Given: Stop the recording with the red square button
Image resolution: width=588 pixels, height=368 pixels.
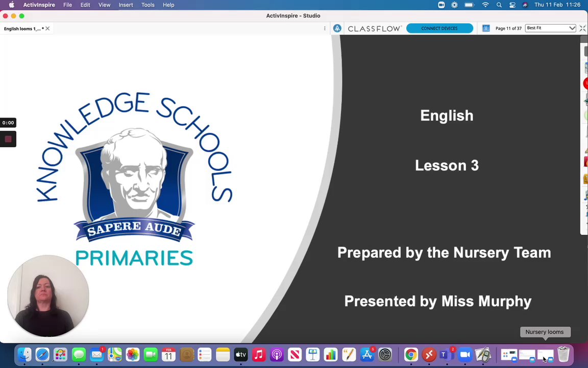Looking at the screenshot, I should click(8, 140).
